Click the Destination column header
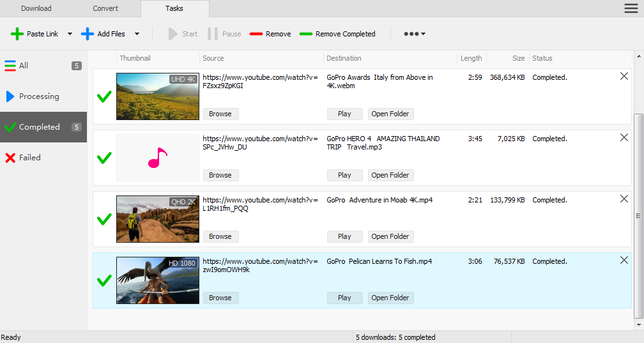The width and height of the screenshot is (644, 343). click(x=390, y=58)
